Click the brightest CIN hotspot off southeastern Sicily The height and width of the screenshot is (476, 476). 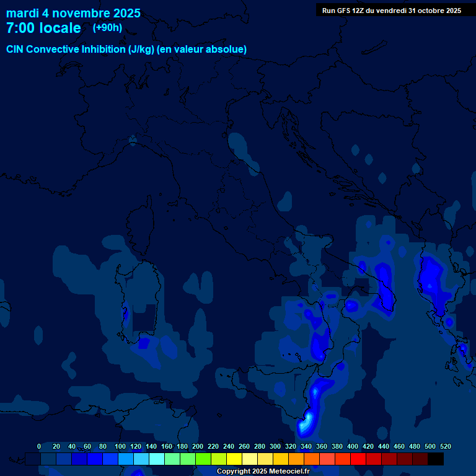304,426
